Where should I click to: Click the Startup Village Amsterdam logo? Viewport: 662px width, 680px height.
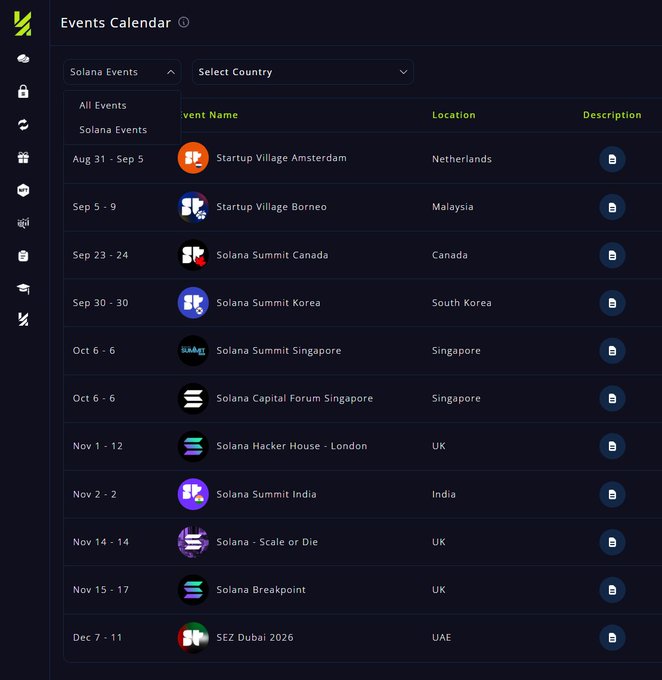point(193,158)
